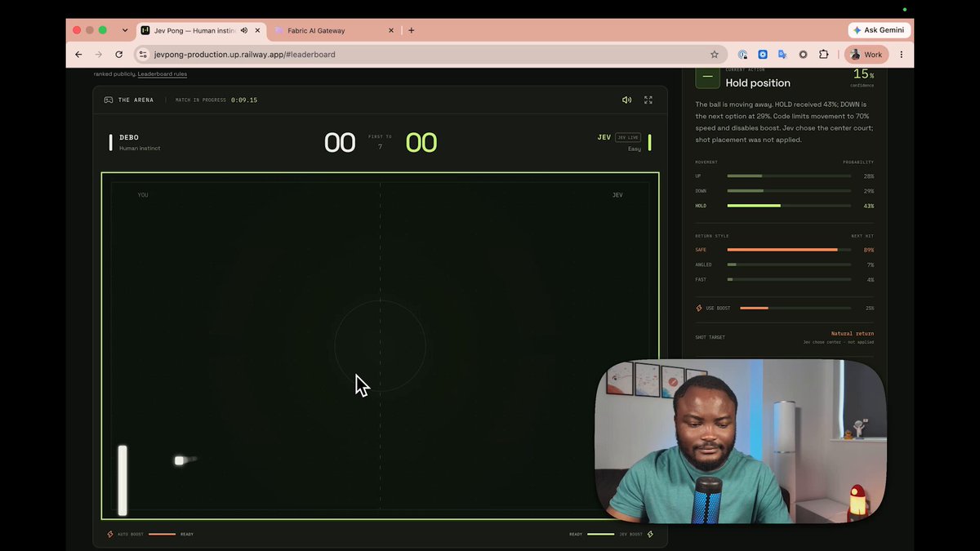980x551 pixels.
Task: Click the HOLD movement probability bar
Action: [789, 206]
